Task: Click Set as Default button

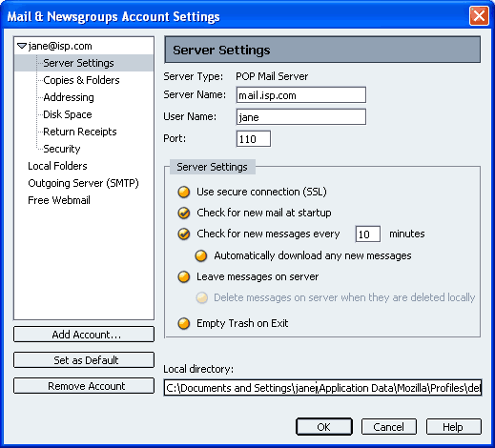Action: [x=84, y=360]
